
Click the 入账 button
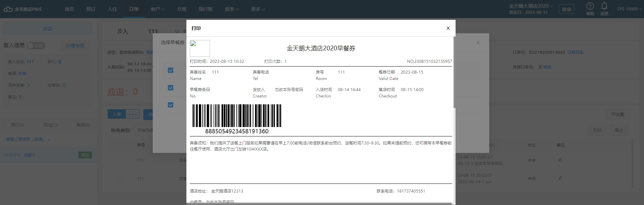click(117, 114)
